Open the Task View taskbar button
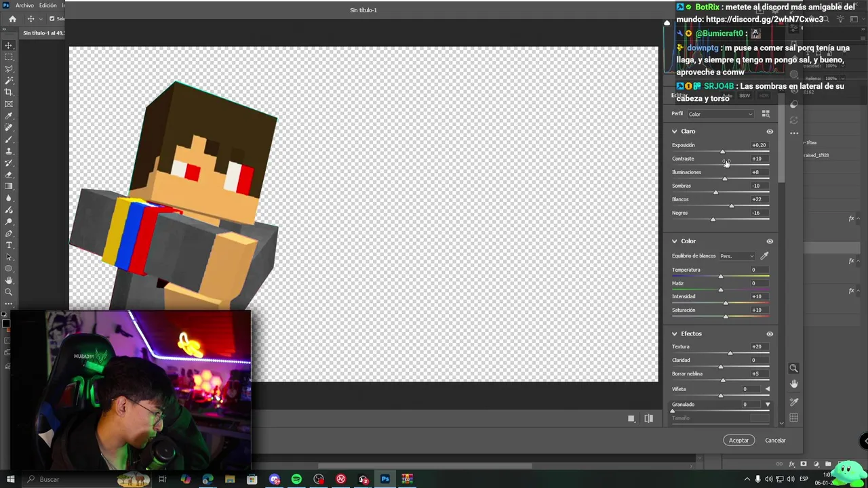This screenshot has width=868, height=488. click(163, 479)
